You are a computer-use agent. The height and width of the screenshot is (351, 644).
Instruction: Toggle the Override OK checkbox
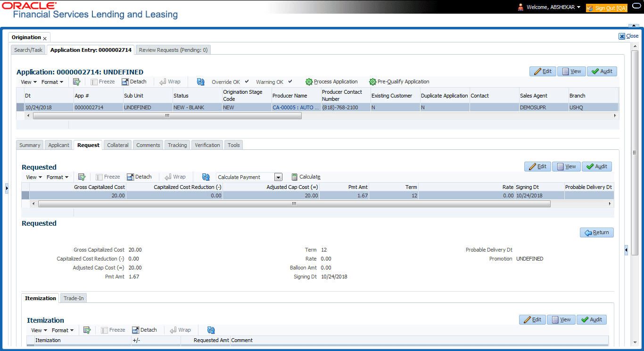coord(247,82)
